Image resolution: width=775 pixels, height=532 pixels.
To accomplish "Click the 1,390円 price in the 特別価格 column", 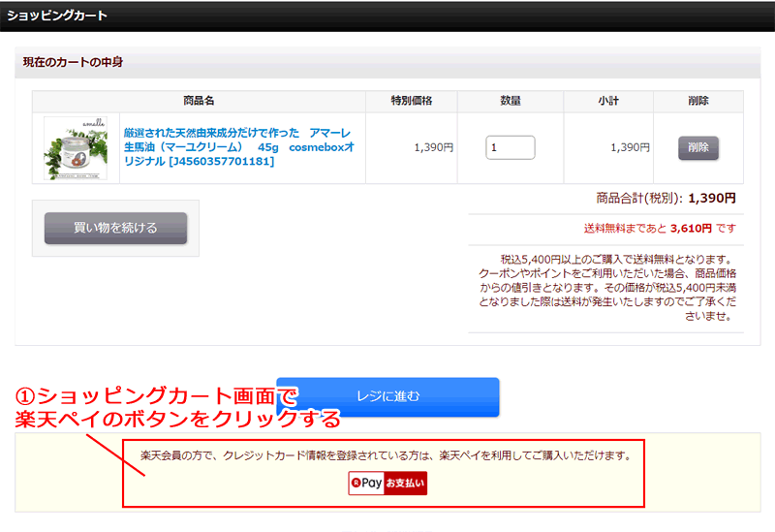I will pos(433,148).
